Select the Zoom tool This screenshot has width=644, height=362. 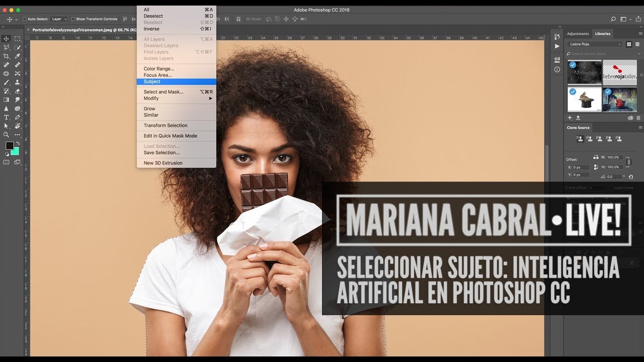point(6,135)
